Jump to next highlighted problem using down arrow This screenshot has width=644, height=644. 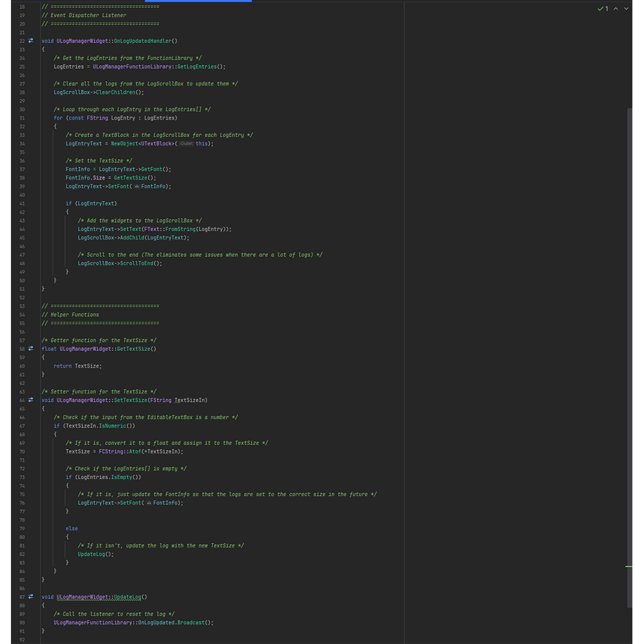[x=626, y=8]
